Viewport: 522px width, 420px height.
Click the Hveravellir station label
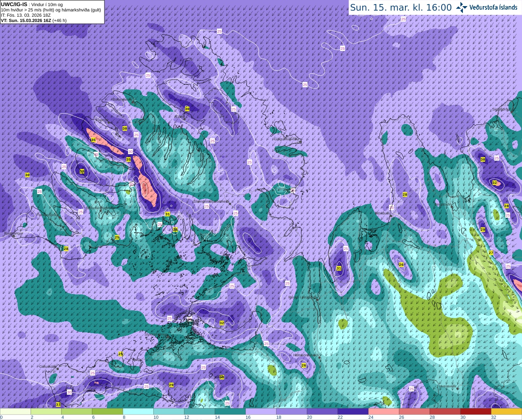(448, 386)
